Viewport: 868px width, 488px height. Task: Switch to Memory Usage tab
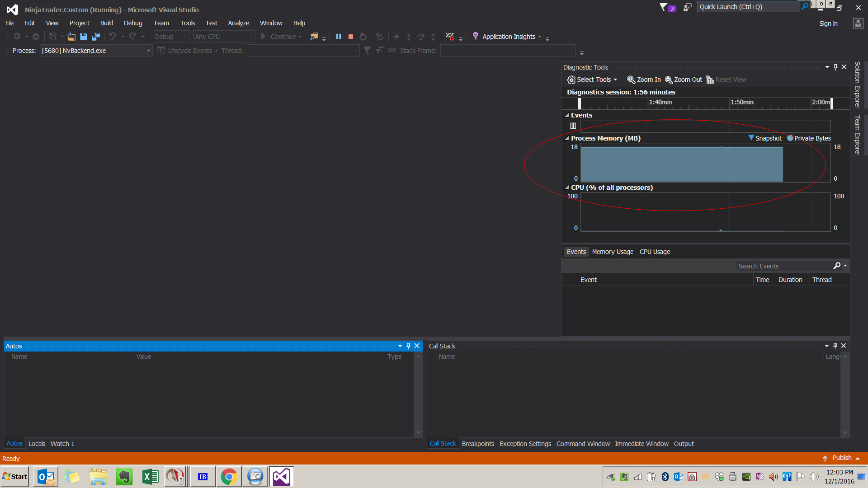612,252
